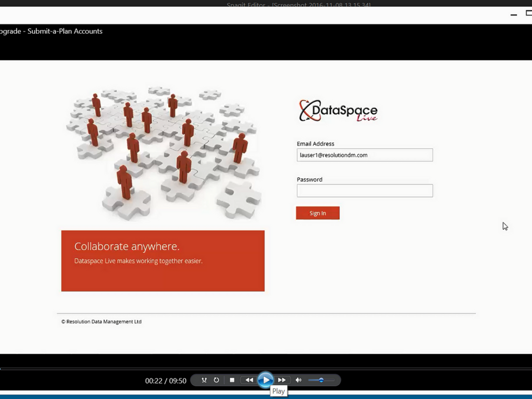The width and height of the screenshot is (532, 399).
Task: Click the Password field
Action: tap(365, 191)
